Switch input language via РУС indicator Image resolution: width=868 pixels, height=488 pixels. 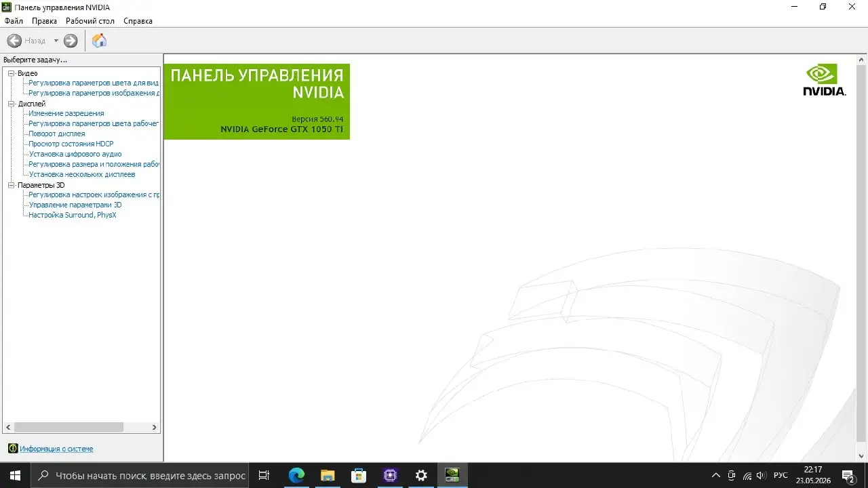[x=781, y=476]
